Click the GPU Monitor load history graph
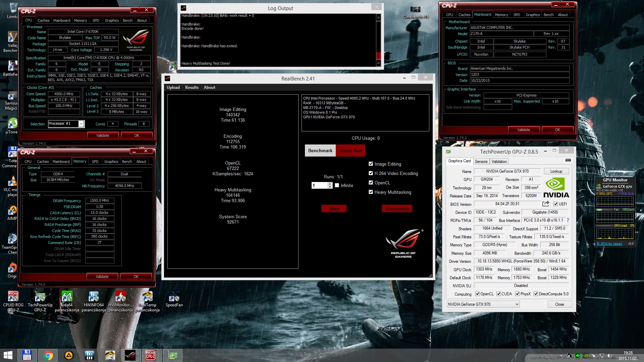Screen dimensions: 644x362 pyautogui.click(x=615, y=234)
